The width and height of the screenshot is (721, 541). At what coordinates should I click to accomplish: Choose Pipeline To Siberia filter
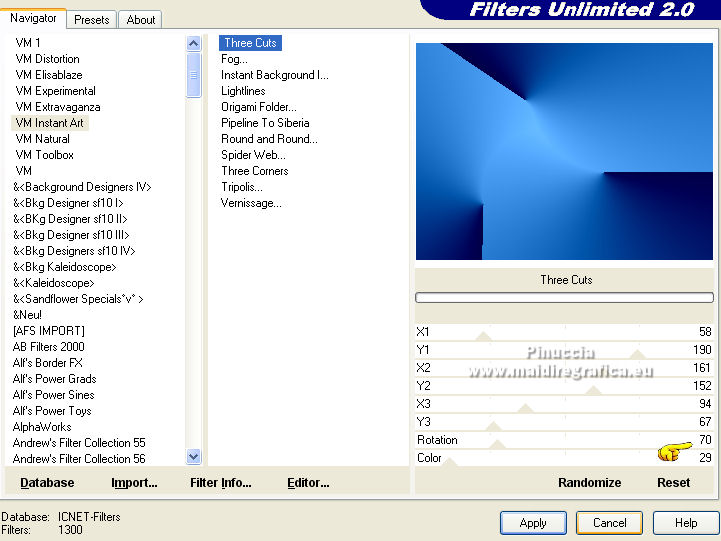265,123
